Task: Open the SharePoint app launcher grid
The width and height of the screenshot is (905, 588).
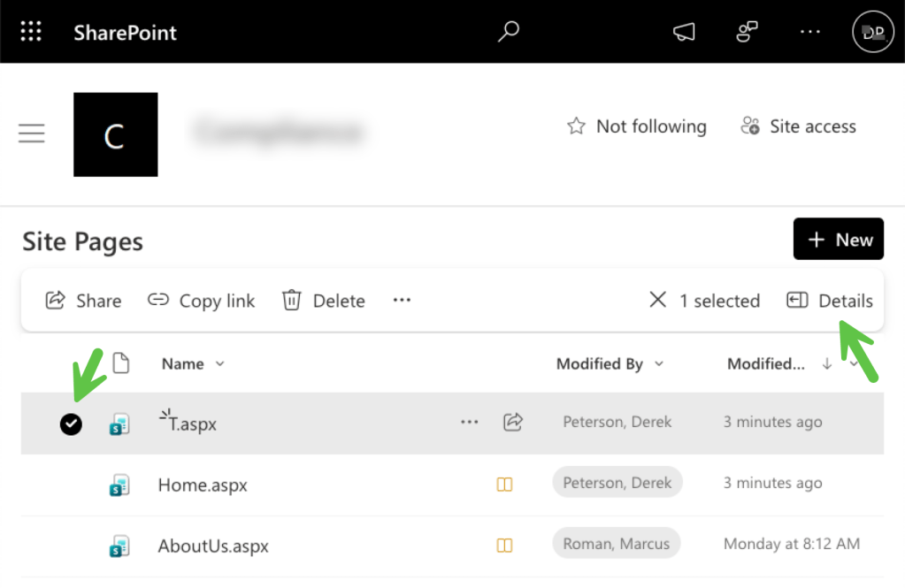Action: pyautogui.click(x=31, y=32)
